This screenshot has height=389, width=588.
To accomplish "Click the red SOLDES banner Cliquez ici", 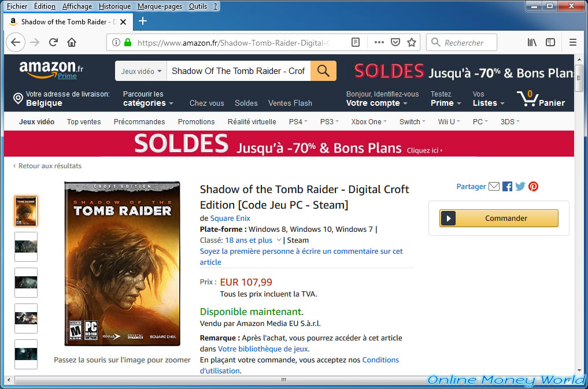I will point(424,151).
